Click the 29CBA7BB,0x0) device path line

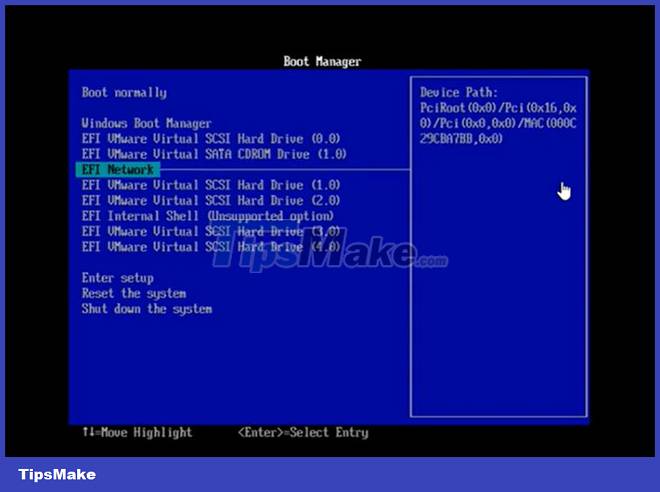[x=461, y=139]
